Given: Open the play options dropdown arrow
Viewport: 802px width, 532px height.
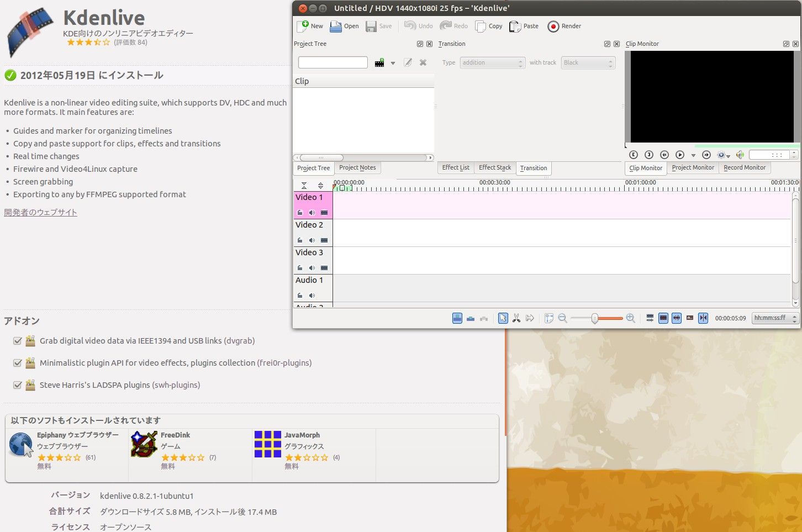Looking at the screenshot, I should click(693, 156).
